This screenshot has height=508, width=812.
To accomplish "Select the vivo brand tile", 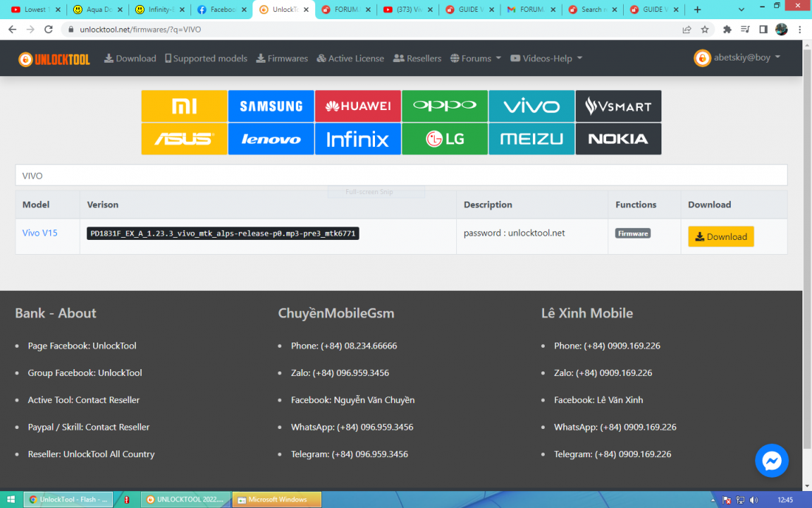I will pos(531,106).
